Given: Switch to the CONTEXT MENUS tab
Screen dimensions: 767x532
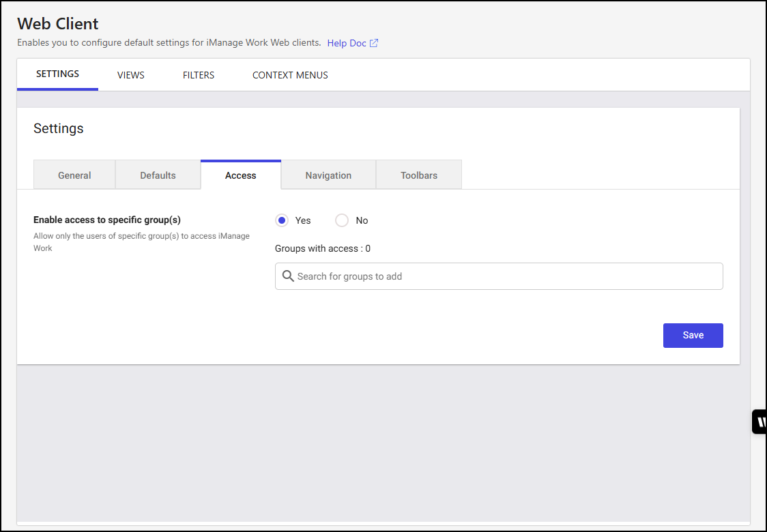Looking at the screenshot, I should 289,75.
